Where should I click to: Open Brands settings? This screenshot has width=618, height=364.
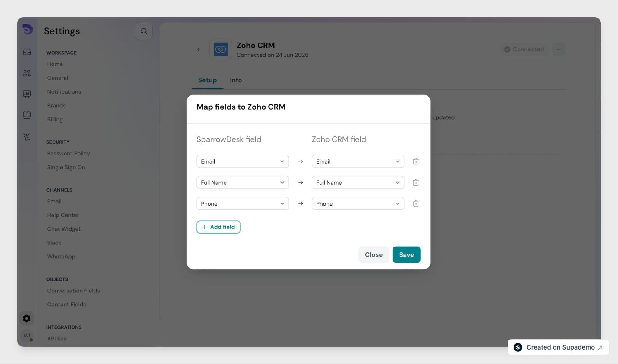(x=56, y=106)
